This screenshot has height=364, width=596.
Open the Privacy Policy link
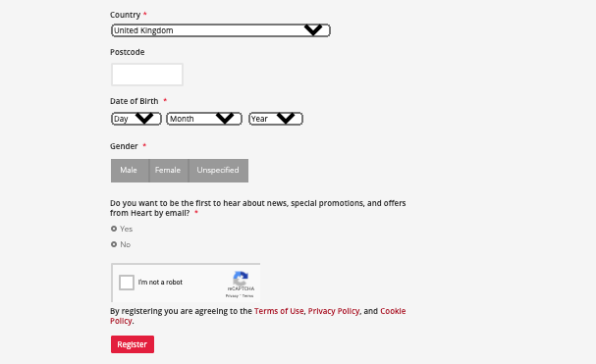pyautogui.click(x=334, y=311)
